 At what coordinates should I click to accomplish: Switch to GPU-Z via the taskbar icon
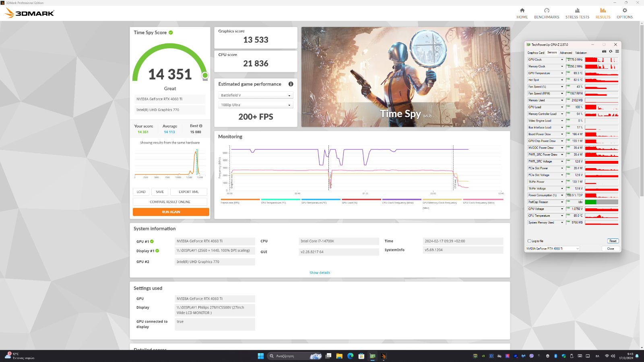point(373,356)
